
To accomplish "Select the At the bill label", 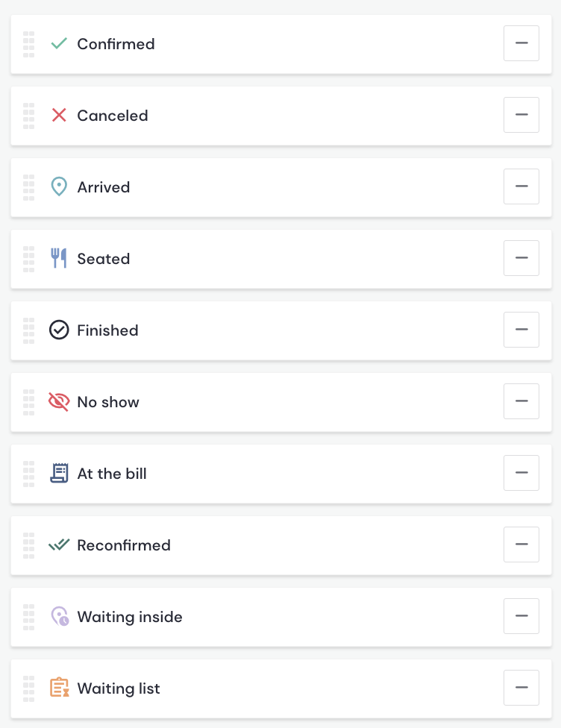I will [112, 474].
